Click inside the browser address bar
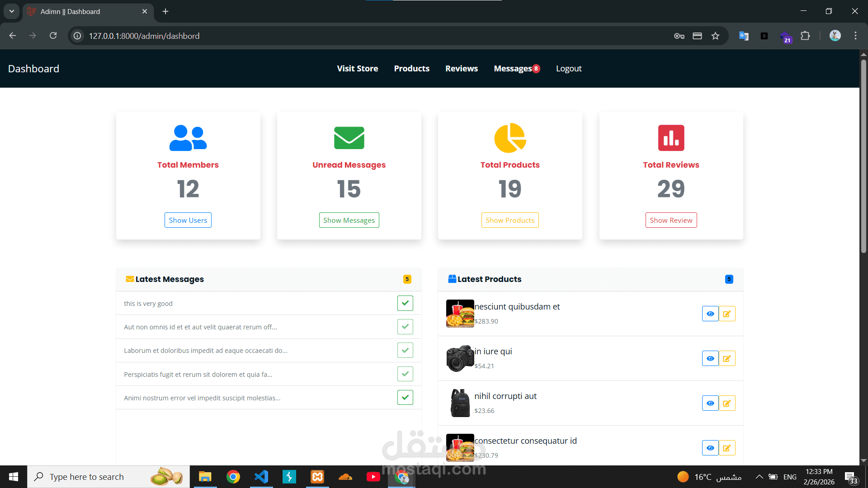868x488 pixels. tap(316, 36)
